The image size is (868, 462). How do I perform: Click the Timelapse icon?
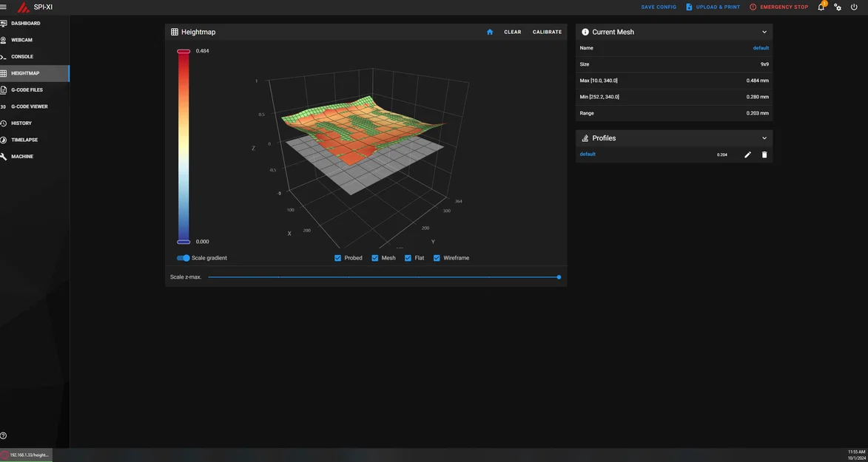pyautogui.click(x=3, y=140)
